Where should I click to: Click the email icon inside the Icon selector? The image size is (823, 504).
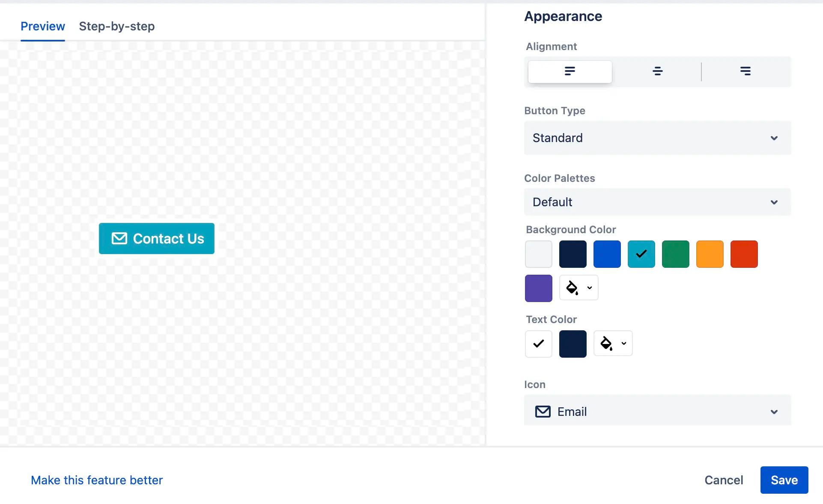542,411
